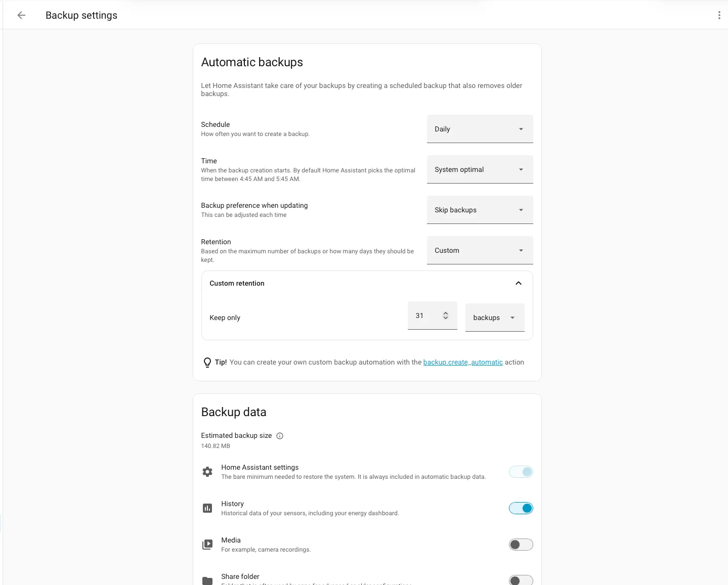728x585 pixels.
Task: Open the Time dropdown set to System optimal
Action: 480,169
